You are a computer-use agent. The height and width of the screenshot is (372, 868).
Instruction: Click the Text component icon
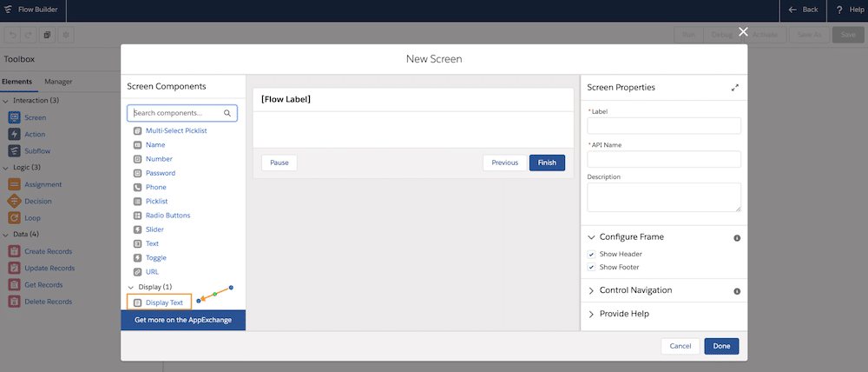(x=137, y=243)
